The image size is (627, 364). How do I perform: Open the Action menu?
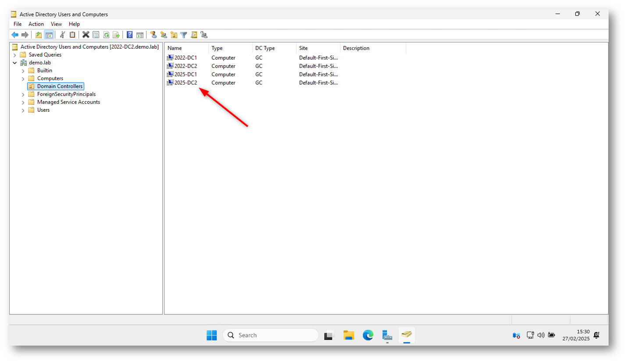(36, 24)
